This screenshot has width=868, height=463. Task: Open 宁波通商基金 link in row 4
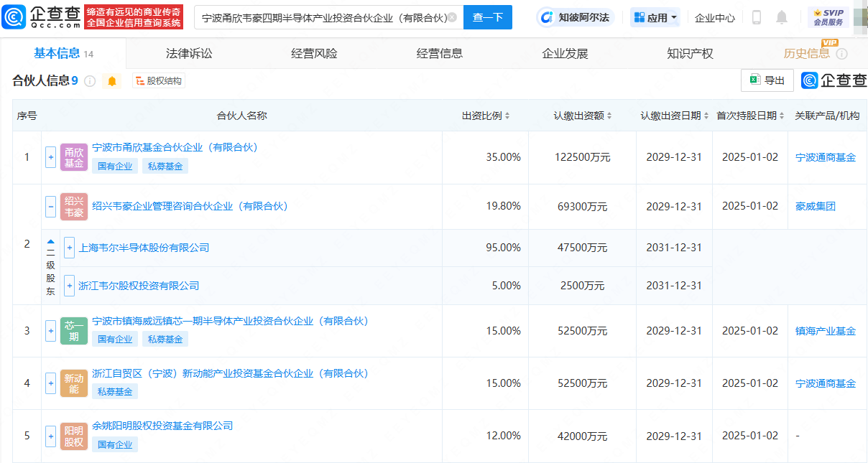[x=826, y=383]
